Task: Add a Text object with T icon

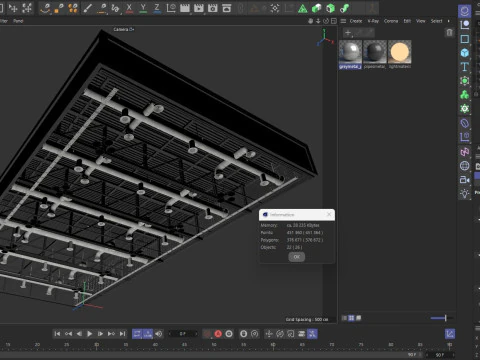Action: [x=465, y=67]
